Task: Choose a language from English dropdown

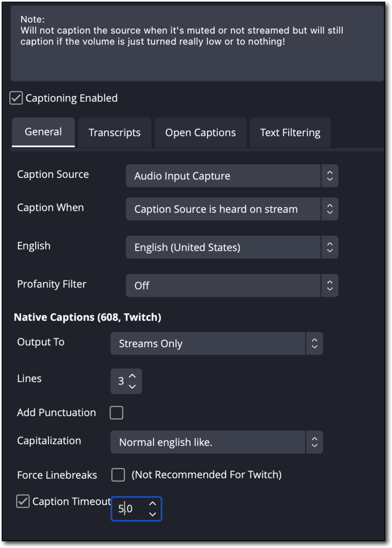Action: [232, 248]
